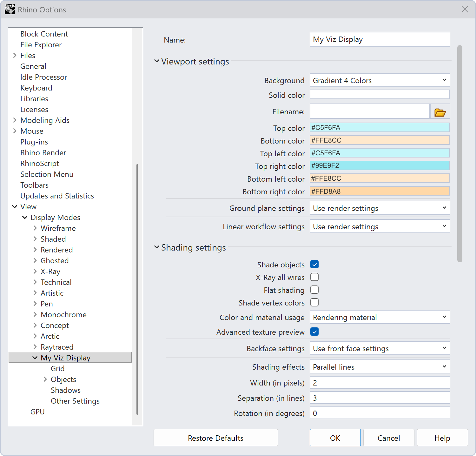Collapse the View tree node
Screen dimensions: 476x456
(x=15, y=206)
